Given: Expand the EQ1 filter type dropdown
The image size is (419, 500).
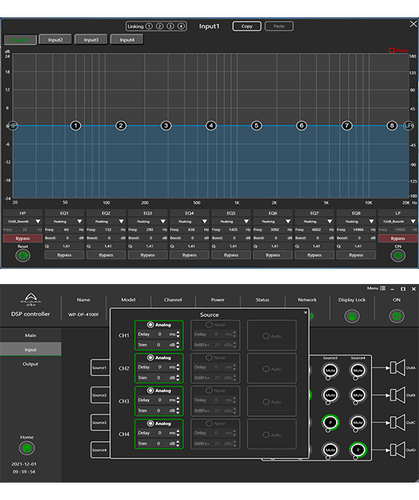Looking at the screenshot, I should (x=64, y=221).
